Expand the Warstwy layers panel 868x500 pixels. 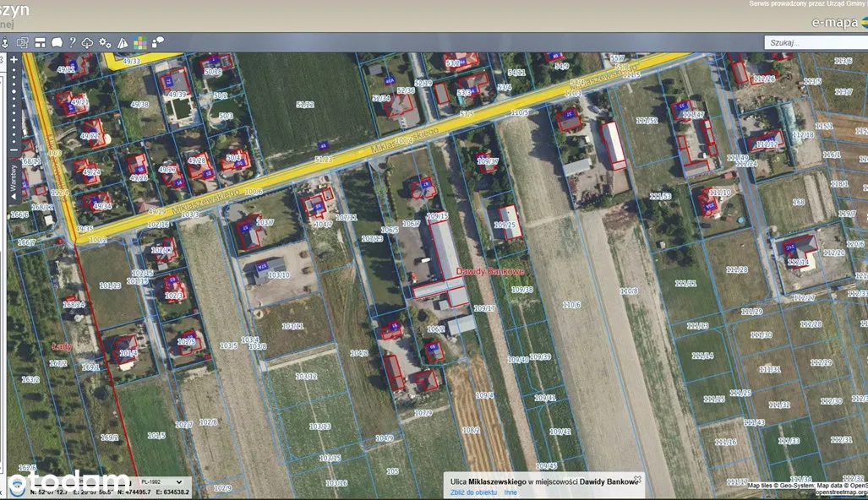click(x=13, y=181)
